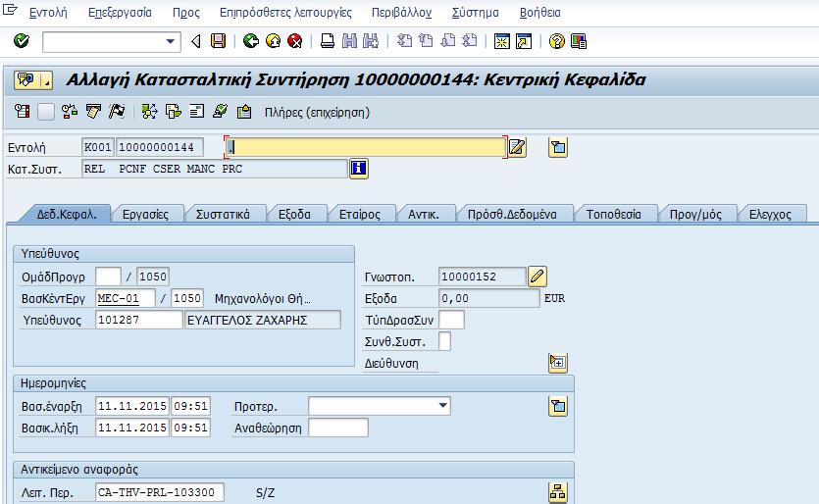This screenshot has height=504, width=819.
Task: Switch to the Προγ/μός tab
Action: click(695, 214)
